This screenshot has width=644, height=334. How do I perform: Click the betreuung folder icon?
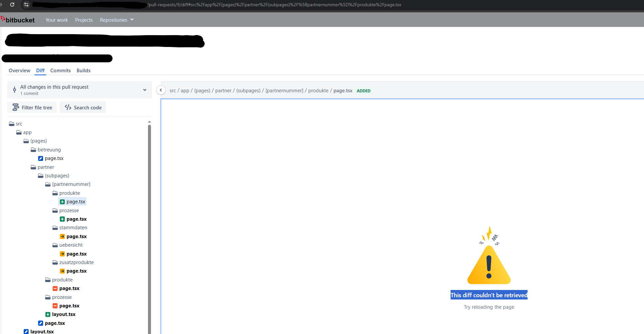[x=33, y=150]
